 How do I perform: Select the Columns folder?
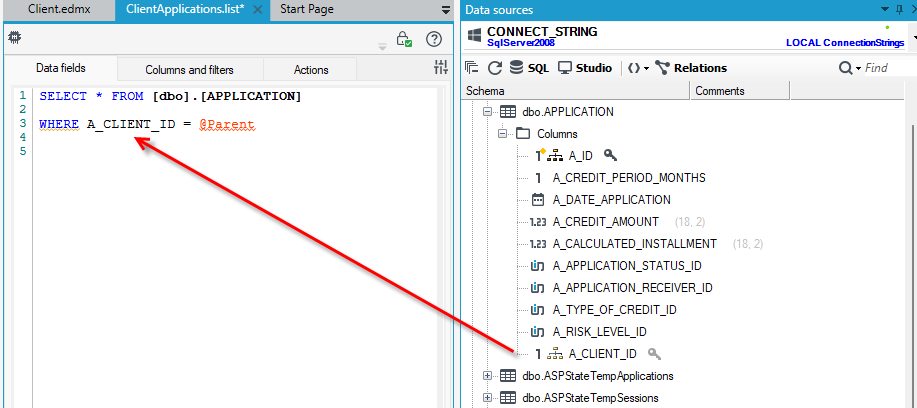(x=557, y=134)
